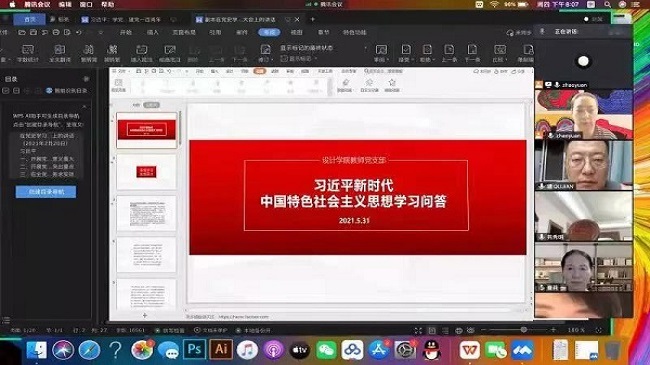The width and height of the screenshot is (650, 365).
Task: Click the 未同步 sync status button
Action: pyautogui.click(x=519, y=32)
